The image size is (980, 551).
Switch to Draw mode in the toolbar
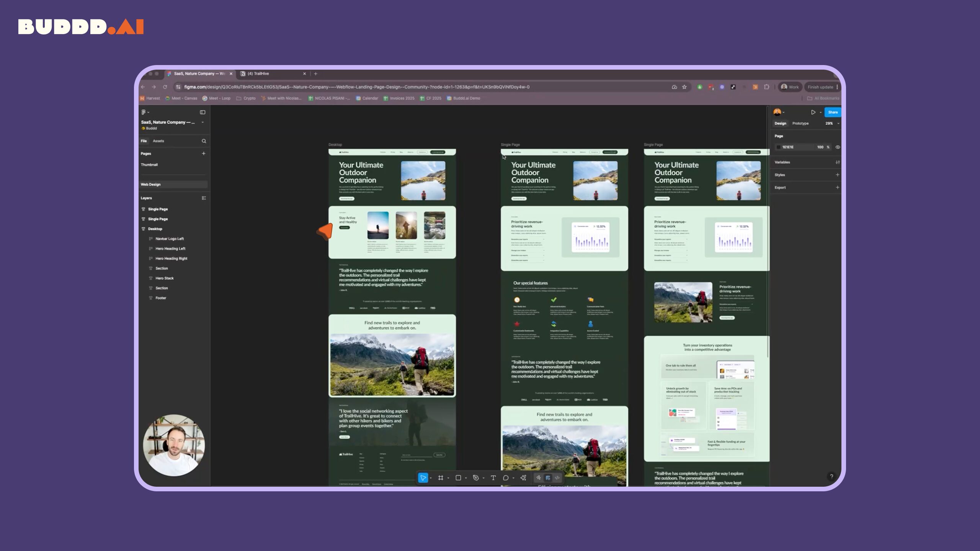point(538,478)
